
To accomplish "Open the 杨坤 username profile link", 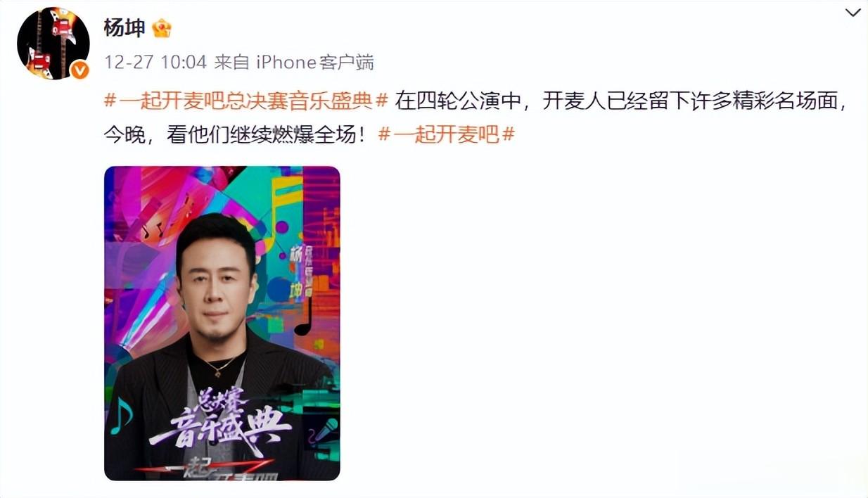I will (125, 28).
